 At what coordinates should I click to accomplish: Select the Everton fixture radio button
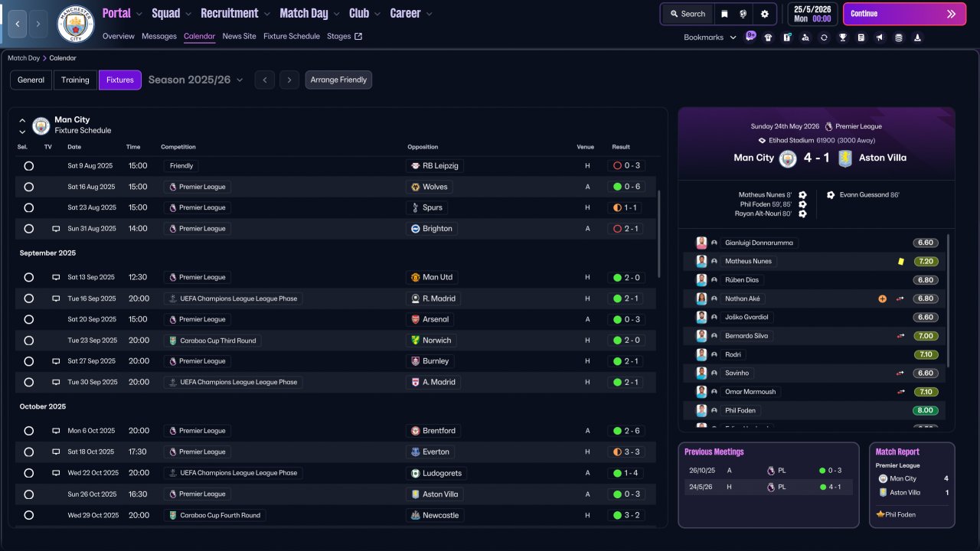[29, 452]
